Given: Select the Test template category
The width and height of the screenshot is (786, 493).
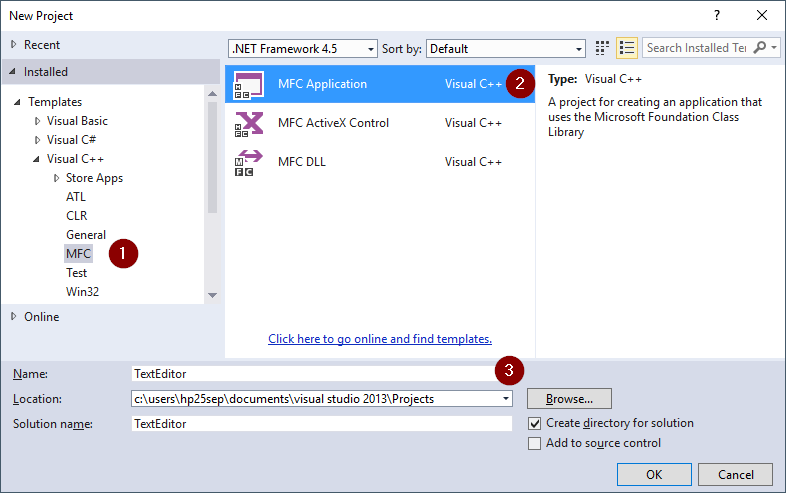Looking at the screenshot, I should coord(76,273).
